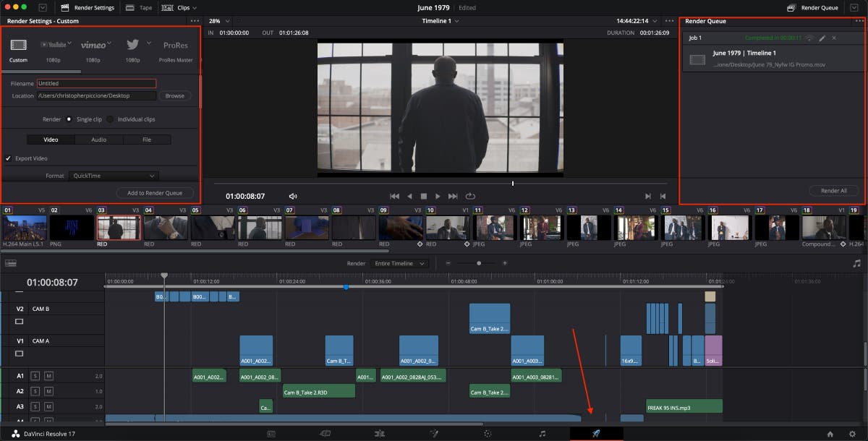Open the 28% viewer zoom dropdown
This screenshot has width=868, height=441.
[x=218, y=21]
